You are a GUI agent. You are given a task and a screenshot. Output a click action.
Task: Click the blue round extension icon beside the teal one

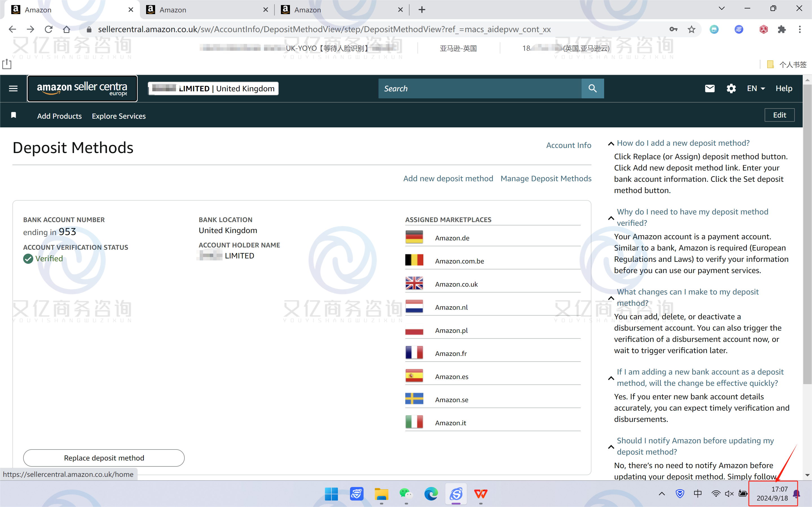coord(739,30)
